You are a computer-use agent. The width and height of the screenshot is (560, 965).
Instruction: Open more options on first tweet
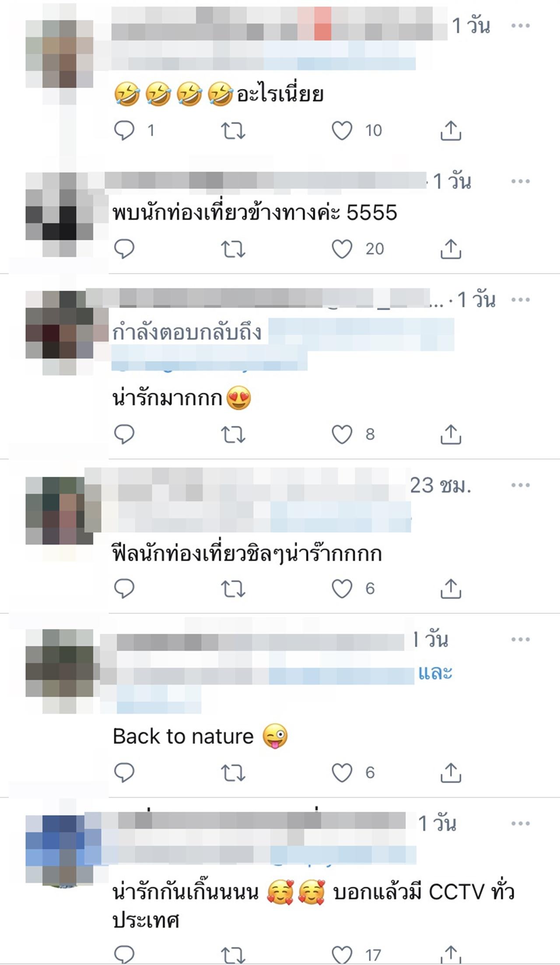tap(520, 26)
